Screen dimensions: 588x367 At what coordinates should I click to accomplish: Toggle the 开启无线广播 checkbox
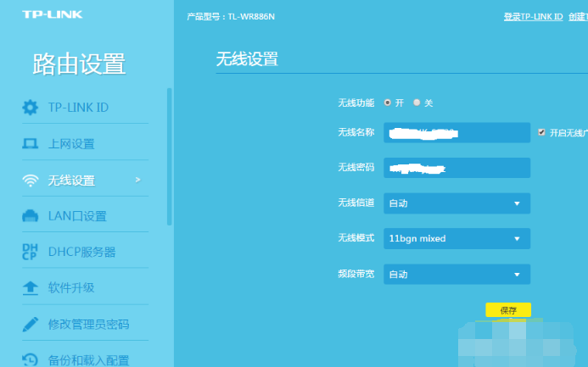[541, 132]
